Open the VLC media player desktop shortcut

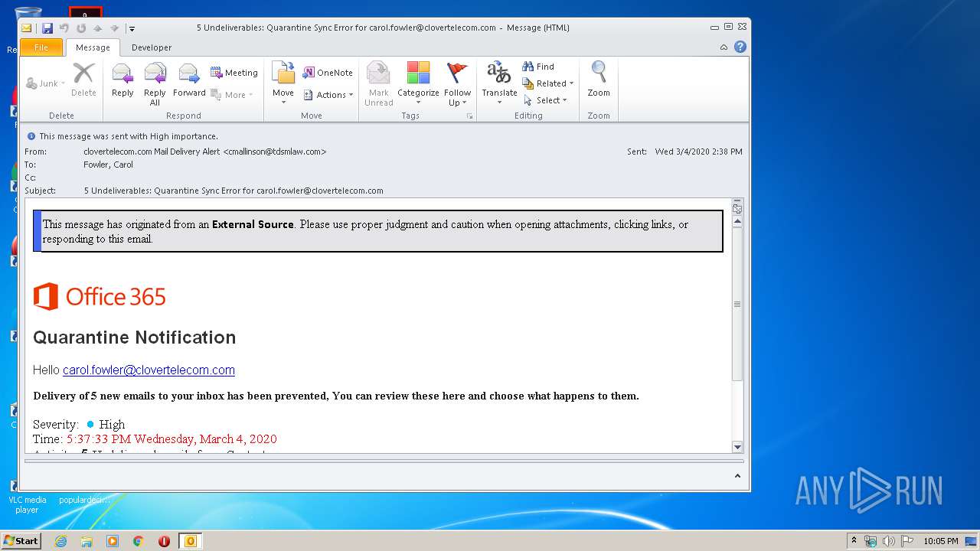point(27,495)
